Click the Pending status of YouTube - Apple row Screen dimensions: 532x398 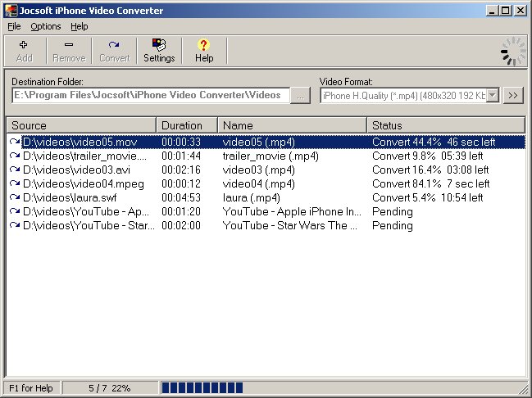click(393, 211)
